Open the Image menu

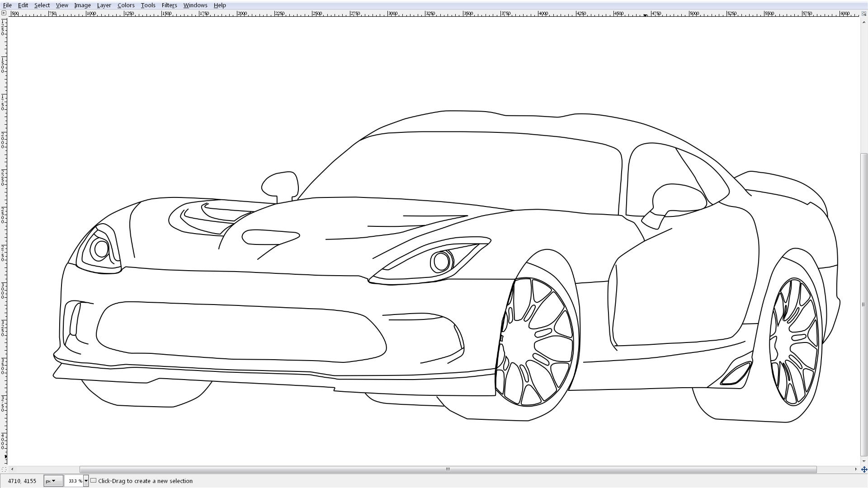pos(82,5)
